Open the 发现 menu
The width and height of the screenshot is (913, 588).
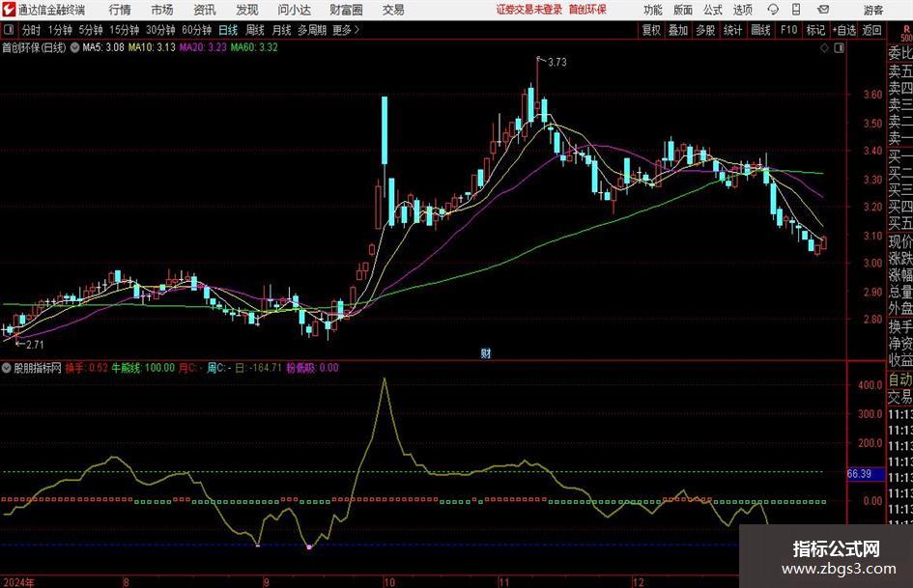pos(247,10)
